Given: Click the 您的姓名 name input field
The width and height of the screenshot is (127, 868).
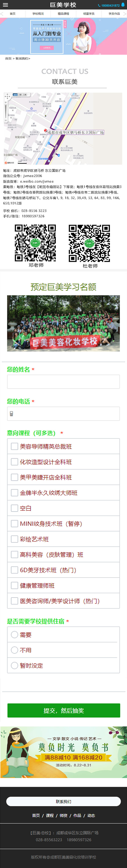Looking at the screenshot, I should click(x=63, y=382).
